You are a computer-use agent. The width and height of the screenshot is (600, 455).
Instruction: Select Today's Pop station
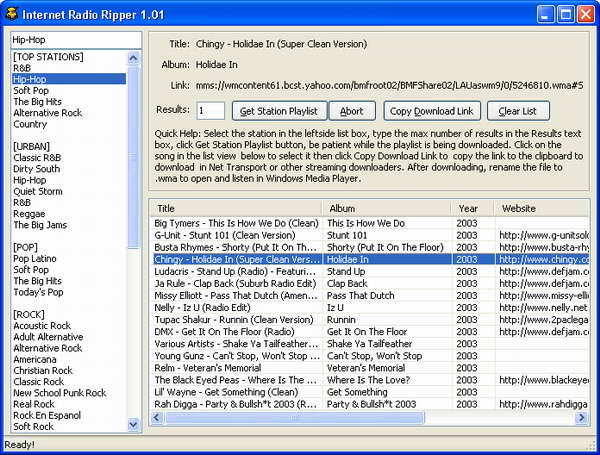(38, 292)
